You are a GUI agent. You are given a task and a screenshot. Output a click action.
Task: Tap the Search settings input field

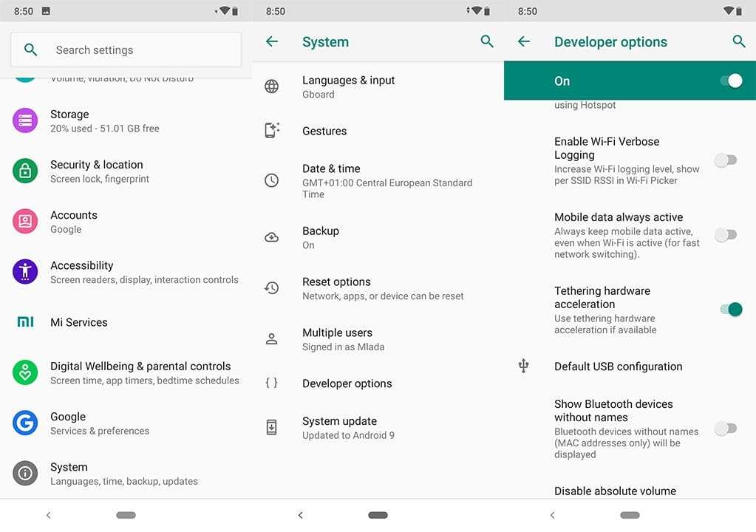tap(124, 50)
